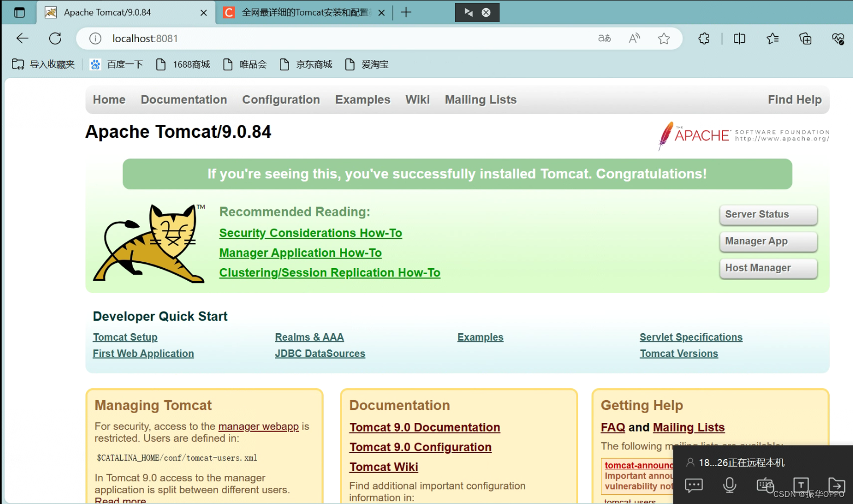The width and height of the screenshot is (853, 504).
Task: Open the 唯品会 bookmark
Action: coord(245,64)
